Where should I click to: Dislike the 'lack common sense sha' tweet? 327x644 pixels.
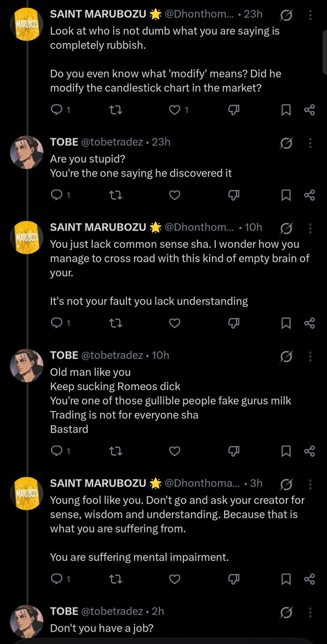click(234, 323)
